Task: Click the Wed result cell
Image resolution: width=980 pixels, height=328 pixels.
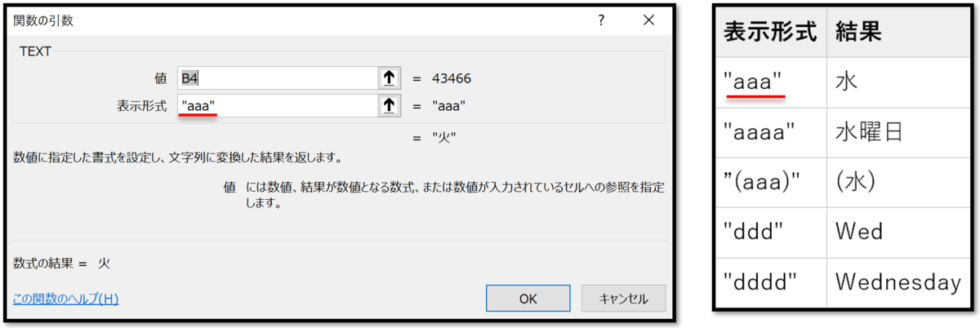Action: coord(897,232)
